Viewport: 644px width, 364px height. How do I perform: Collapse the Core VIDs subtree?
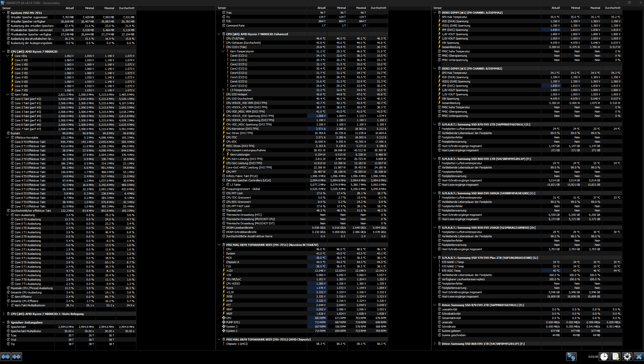(8, 56)
